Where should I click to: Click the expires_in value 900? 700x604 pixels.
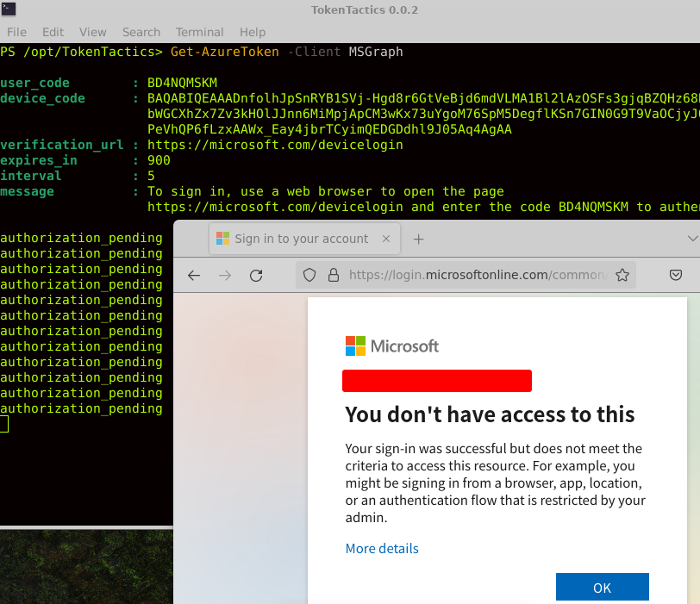coord(159,160)
